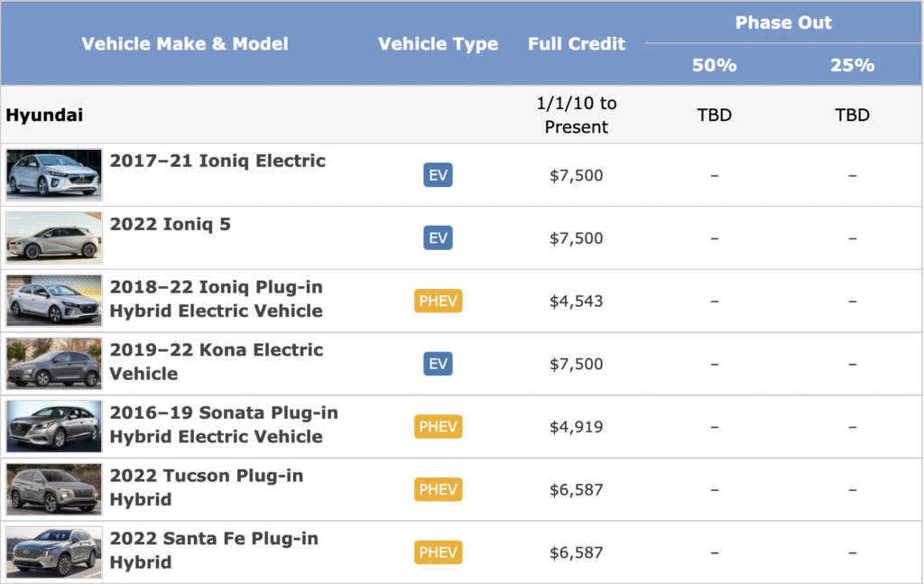Select the PHEV badge for Tucson Plug-in Hybrid
The width and height of the screenshot is (924, 584).
click(x=438, y=489)
